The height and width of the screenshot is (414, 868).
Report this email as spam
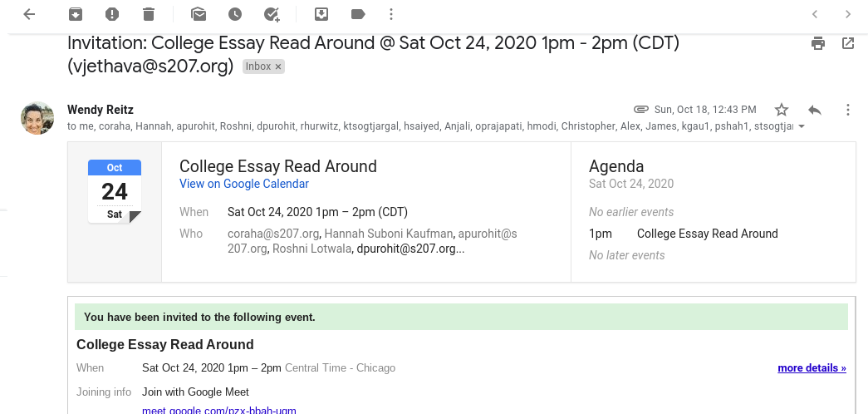(112, 14)
